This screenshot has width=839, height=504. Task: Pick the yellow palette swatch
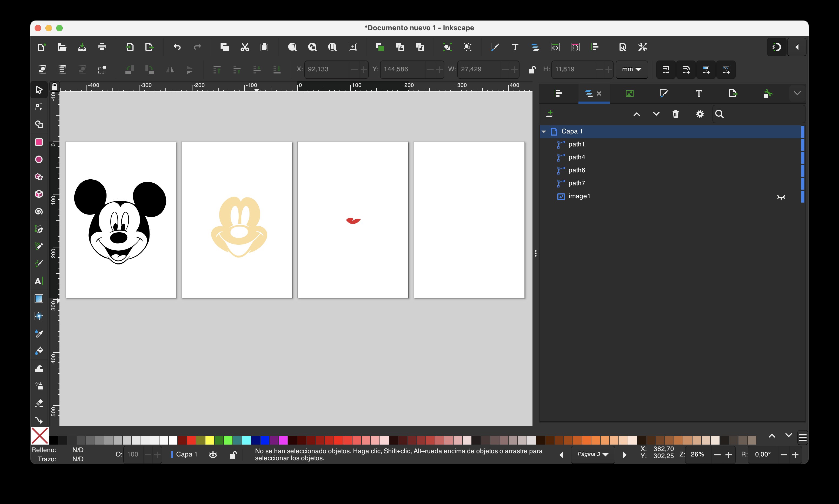coord(210,440)
